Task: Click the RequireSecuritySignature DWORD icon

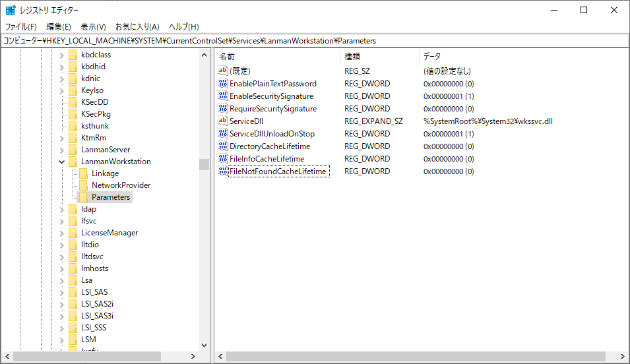Action: coord(222,108)
